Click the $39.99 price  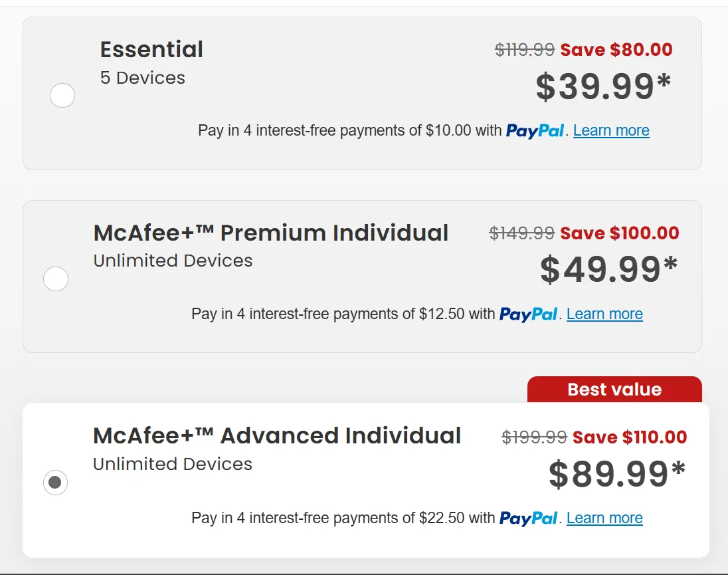point(603,87)
